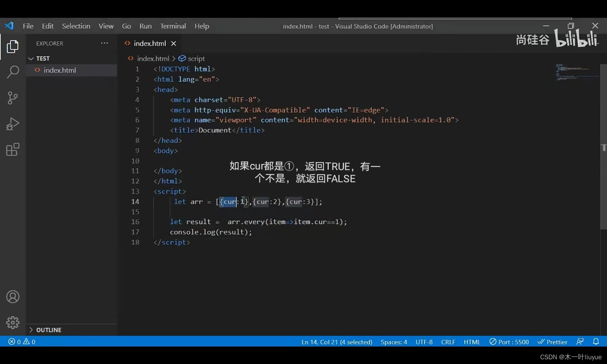
Task: Open the notifications bell
Action: point(596,342)
